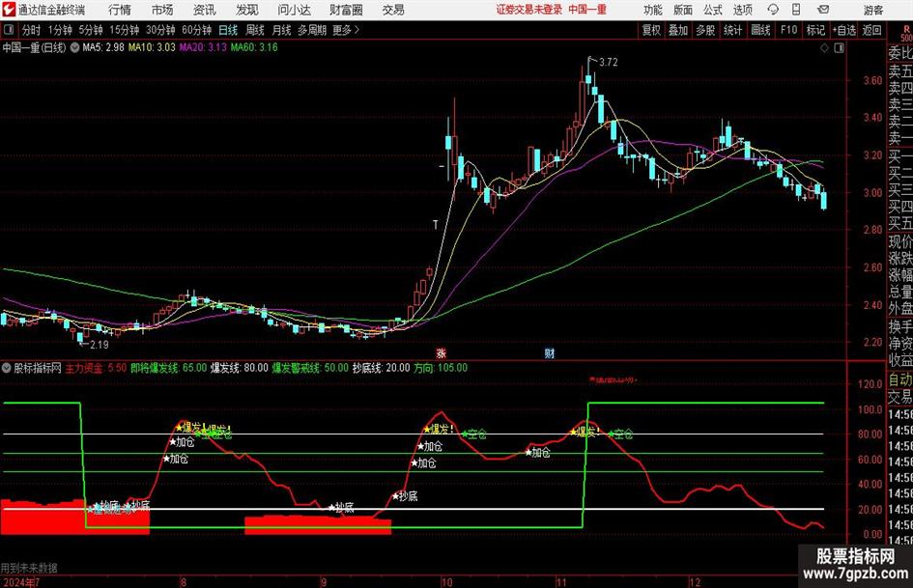Select the 日线 daily tab
The width and height of the screenshot is (913, 588).
228,30
